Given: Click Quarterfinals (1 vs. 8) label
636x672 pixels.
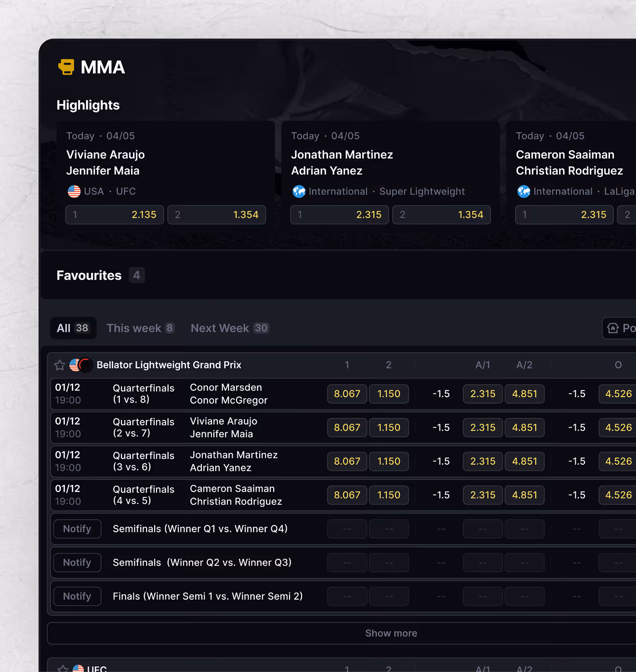Looking at the screenshot, I should 144,394.
